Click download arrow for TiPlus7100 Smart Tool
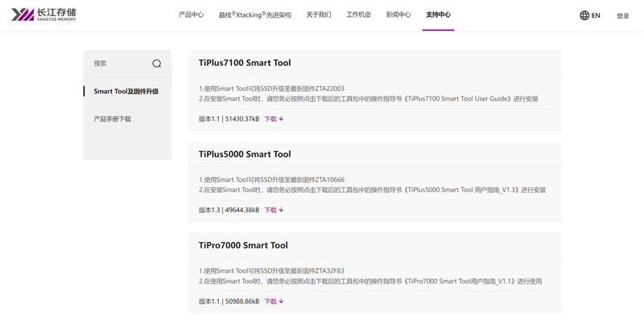Image resolution: width=644 pixels, height=320 pixels. pyautogui.click(x=281, y=118)
